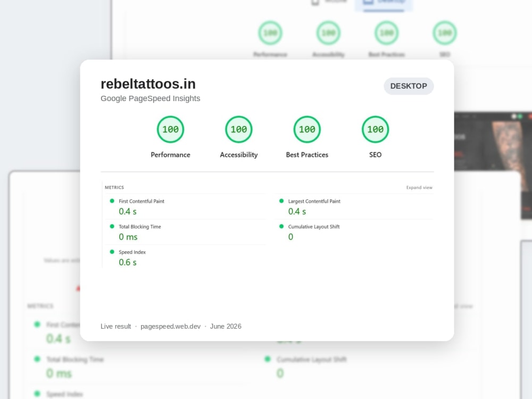Image resolution: width=532 pixels, height=399 pixels.
Task: Click the blurred Best Practices gauge in background window
Action: (x=386, y=33)
